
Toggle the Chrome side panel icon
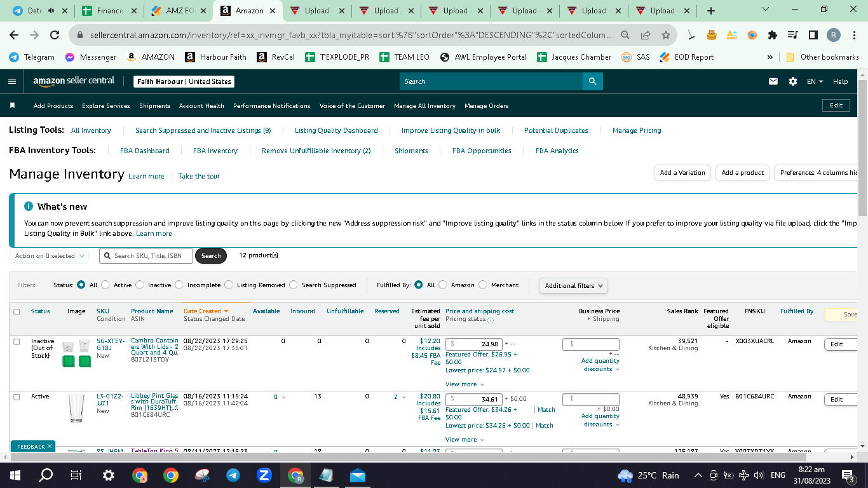813,35
